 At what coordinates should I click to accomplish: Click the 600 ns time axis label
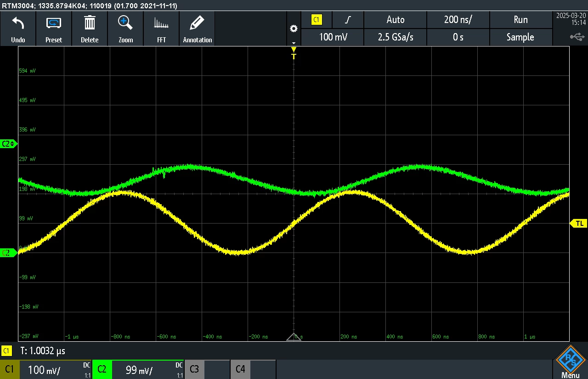(441, 337)
